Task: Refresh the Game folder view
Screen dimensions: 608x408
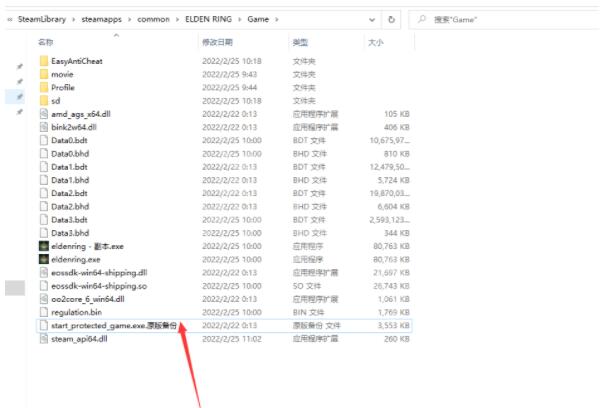Action: (391, 19)
